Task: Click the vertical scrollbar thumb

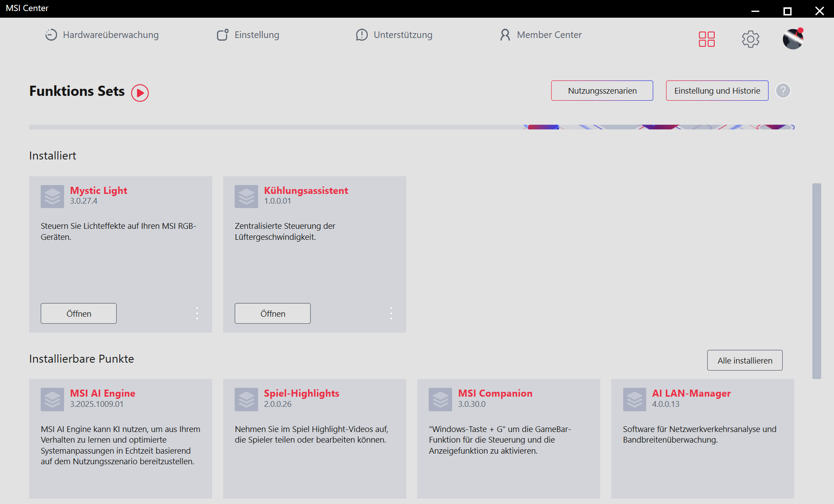Action: point(817,281)
